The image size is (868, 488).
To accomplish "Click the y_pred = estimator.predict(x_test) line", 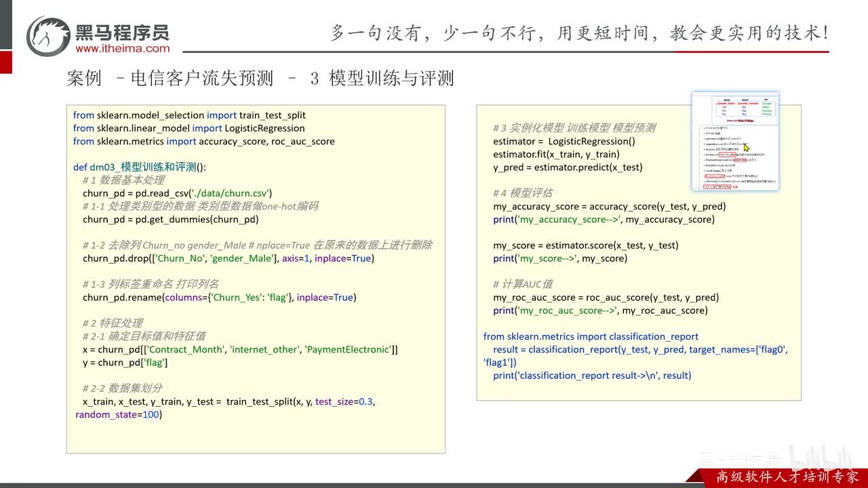I will coord(568,167).
